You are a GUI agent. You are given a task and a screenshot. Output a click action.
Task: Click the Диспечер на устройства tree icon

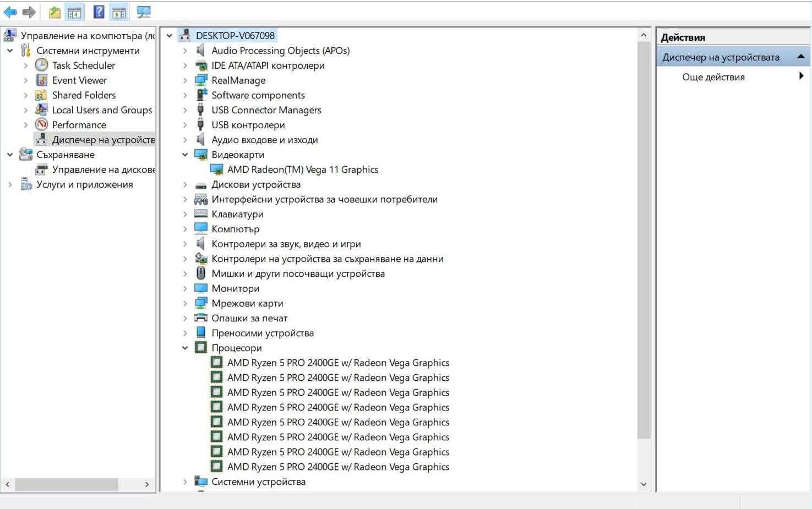(41, 139)
